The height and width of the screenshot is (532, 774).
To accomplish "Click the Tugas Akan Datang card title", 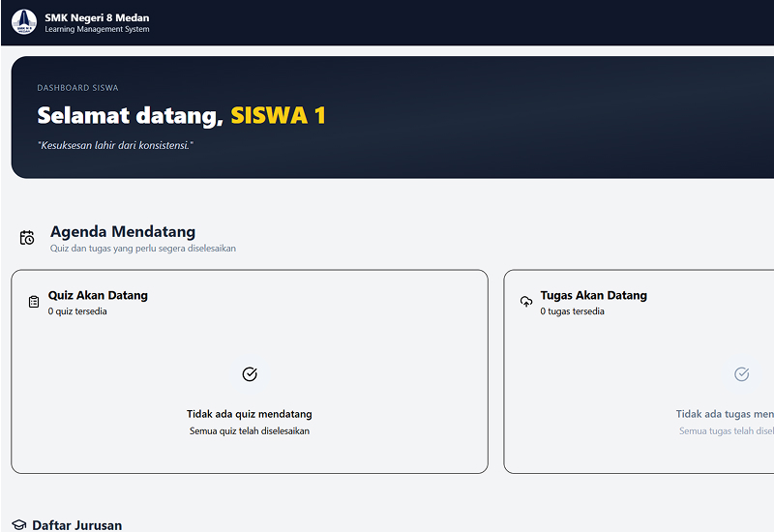I will tap(593, 295).
